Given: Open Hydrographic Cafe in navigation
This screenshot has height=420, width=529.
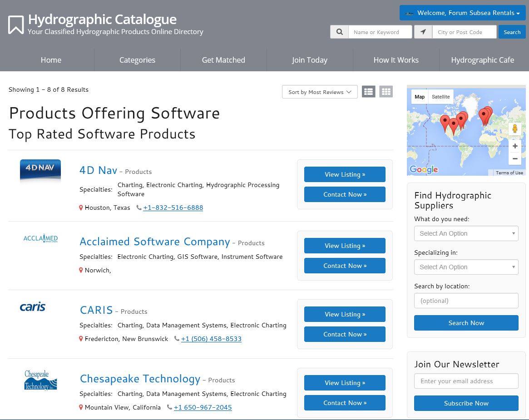Looking at the screenshot, I should pyautogui.click(x=482, y=60).
